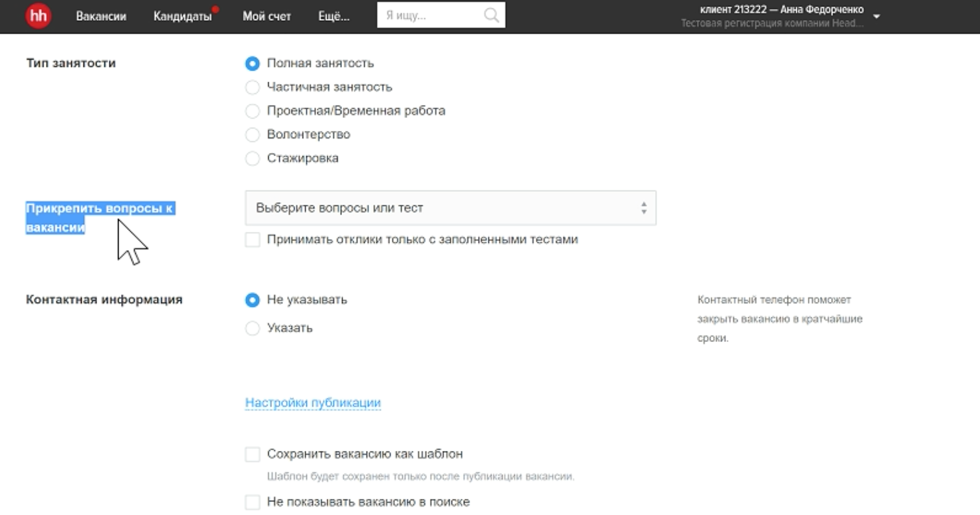Check Сохранить вакансию как шаблон
980x515 pixels.
click(x=253, y=454)
